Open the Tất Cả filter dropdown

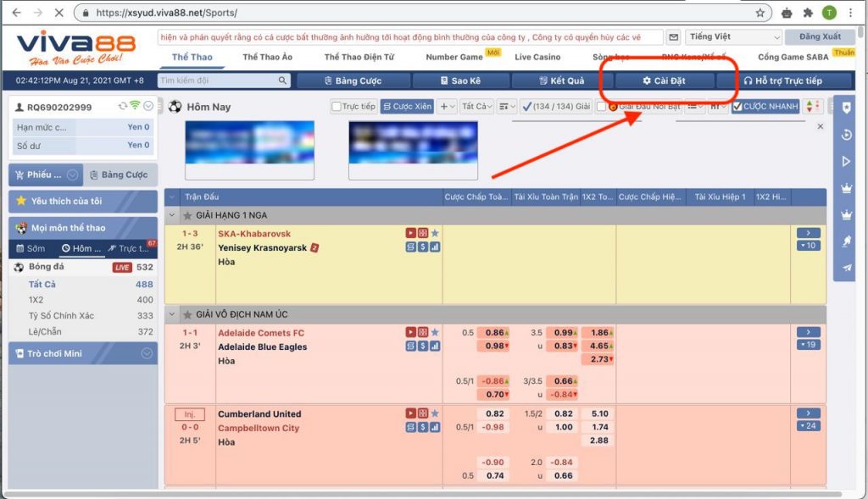click(x=476, y=106)
